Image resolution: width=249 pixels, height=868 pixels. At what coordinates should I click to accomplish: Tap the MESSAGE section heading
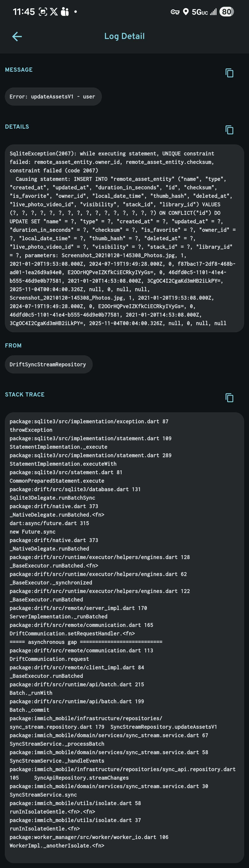19,70
